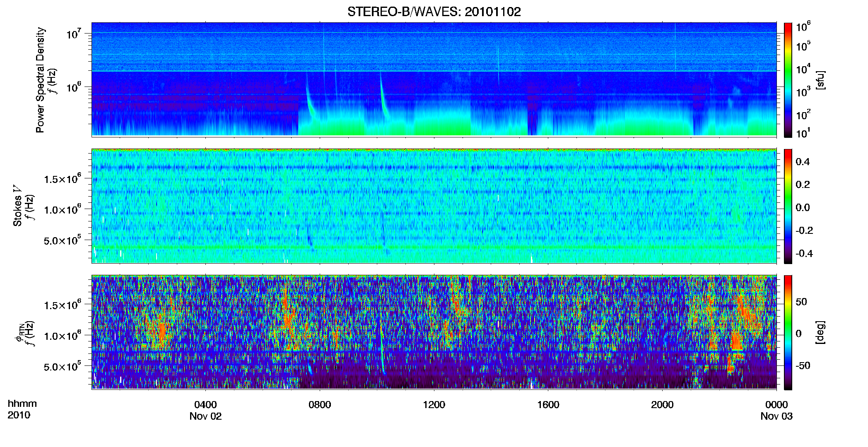Click the '1200' time axis label

[x=434, y=404]
